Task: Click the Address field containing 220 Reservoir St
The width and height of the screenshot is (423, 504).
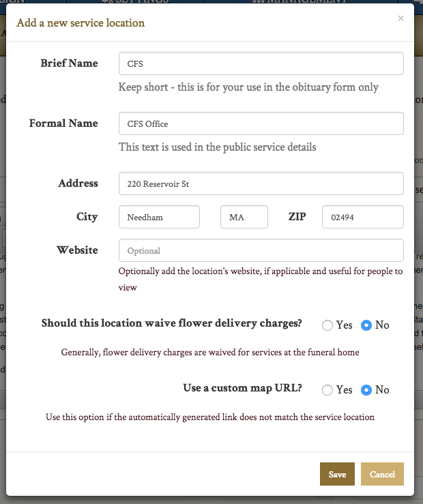Action: 261,183
